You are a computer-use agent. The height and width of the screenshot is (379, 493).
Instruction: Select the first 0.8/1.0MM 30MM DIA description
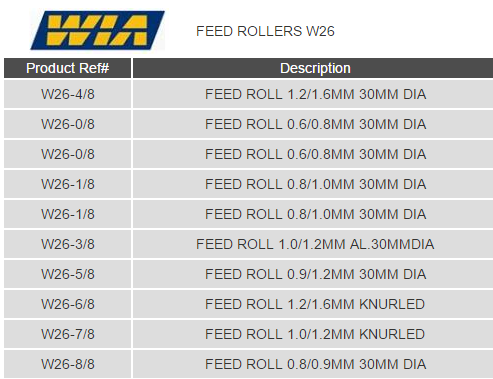tap(315, 184)
